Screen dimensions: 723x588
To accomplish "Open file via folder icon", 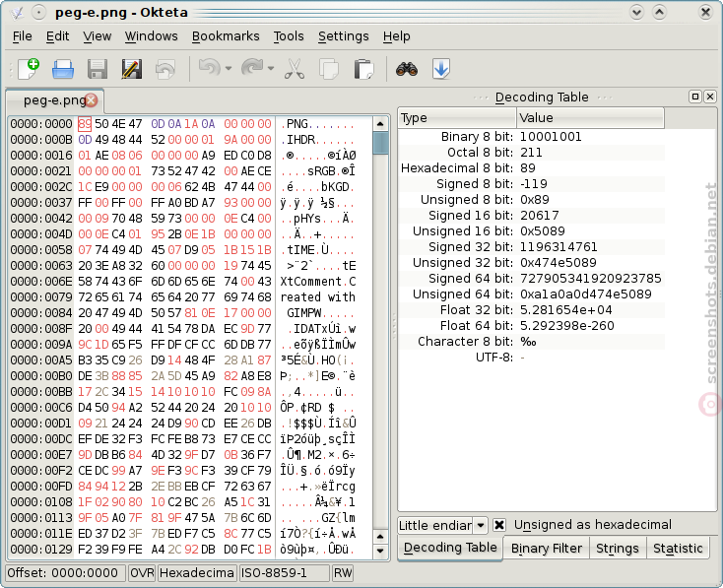I will (63, 69).
